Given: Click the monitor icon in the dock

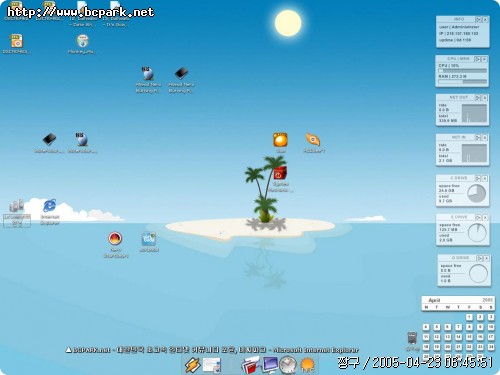Looking at the screenshot, I should click(269, 365).
